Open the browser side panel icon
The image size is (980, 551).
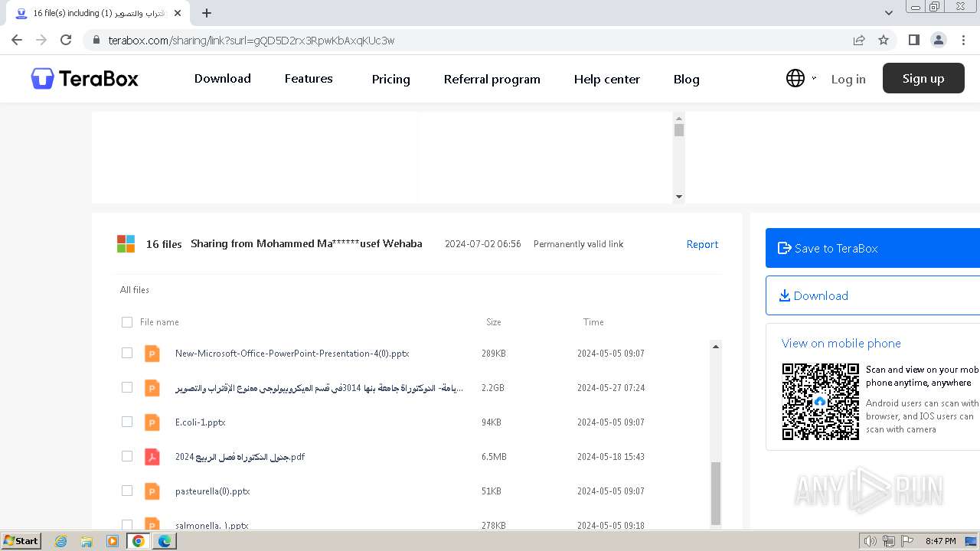click(913, 40)
